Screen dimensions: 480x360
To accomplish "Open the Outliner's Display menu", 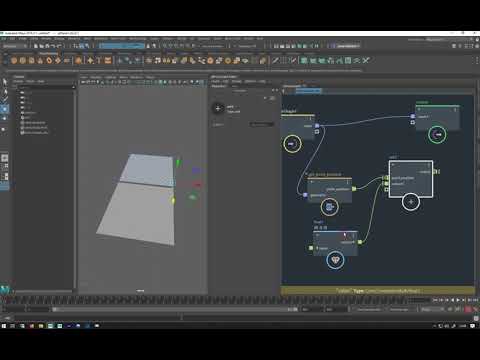I will tap(18, 81).
